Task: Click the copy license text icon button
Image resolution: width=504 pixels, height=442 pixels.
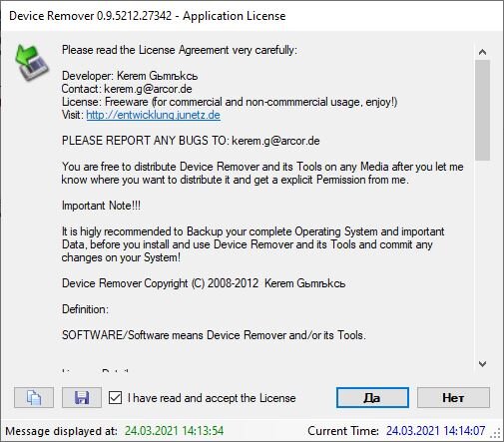Action: pyautogui.click(x=34, y=397)
